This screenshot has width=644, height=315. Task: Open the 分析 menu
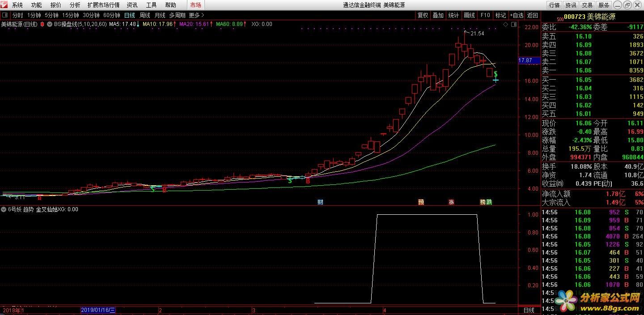pos(75,5)
